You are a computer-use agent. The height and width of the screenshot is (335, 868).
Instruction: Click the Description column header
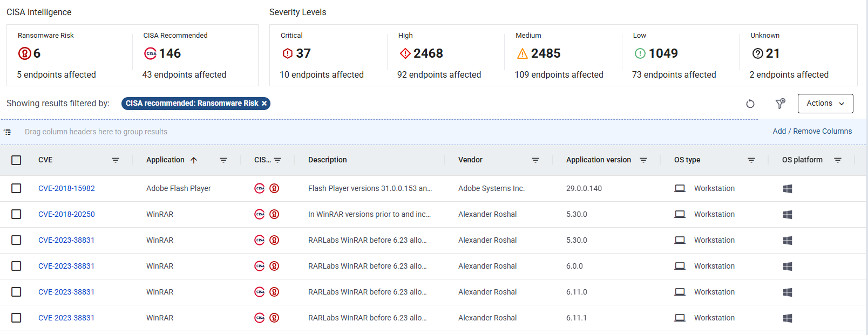click(x=328, y=160)
